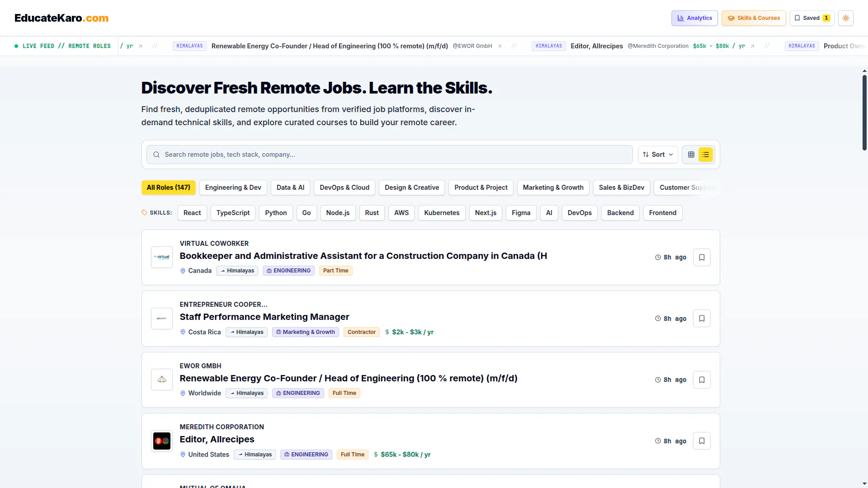Switch to grid view layout
The height and width of the screenshot is (488, 868).
pyautogui.click(x=691, y=155)
